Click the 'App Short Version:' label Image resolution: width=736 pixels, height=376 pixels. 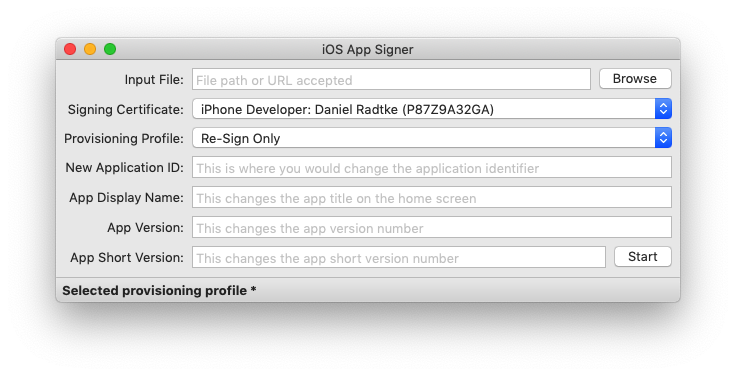click(x=127, y=258)
